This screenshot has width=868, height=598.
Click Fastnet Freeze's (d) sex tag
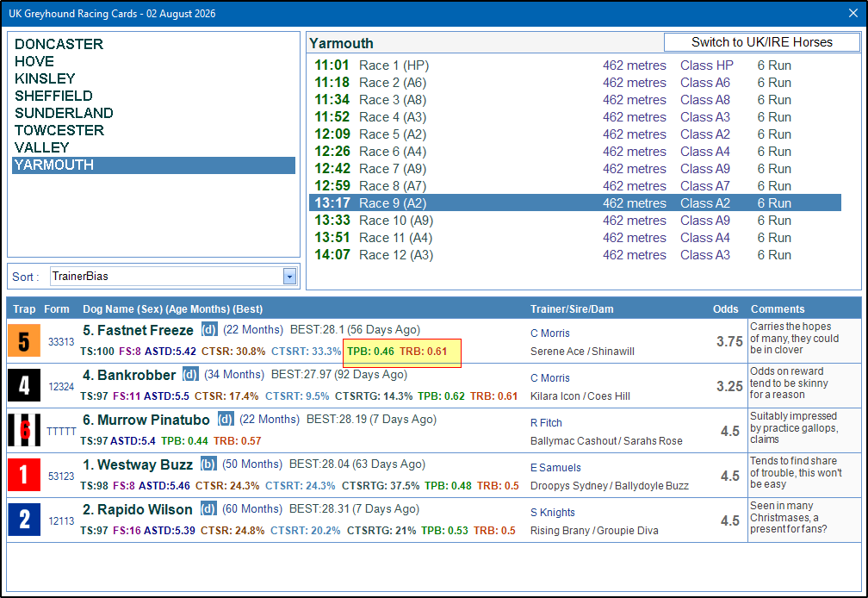click(209, 329)
